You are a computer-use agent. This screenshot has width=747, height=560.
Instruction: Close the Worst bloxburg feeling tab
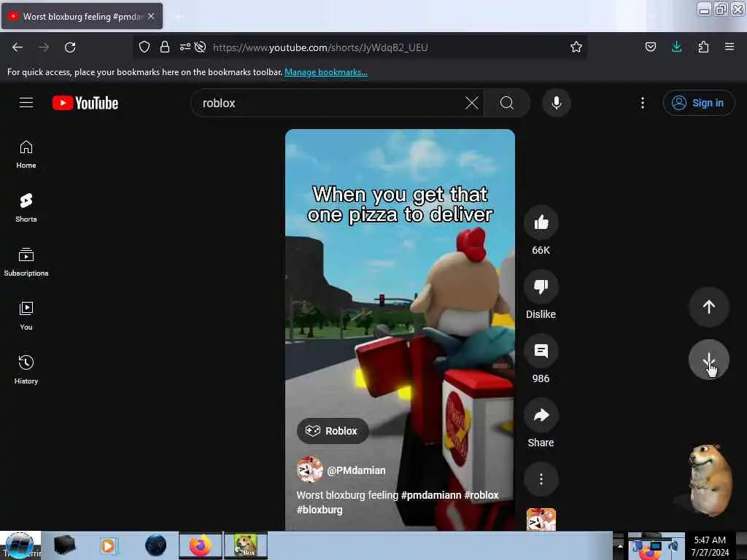(x=151, y=16)
